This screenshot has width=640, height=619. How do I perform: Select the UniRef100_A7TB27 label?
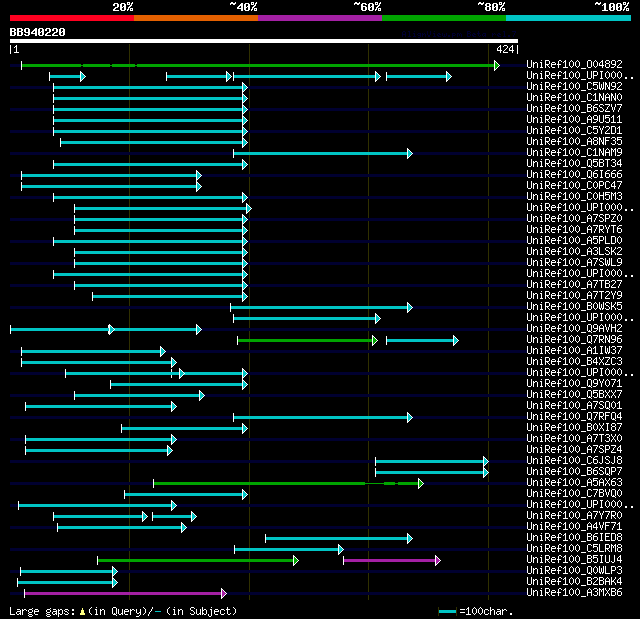pyautogui.click(x=574, y=284)
